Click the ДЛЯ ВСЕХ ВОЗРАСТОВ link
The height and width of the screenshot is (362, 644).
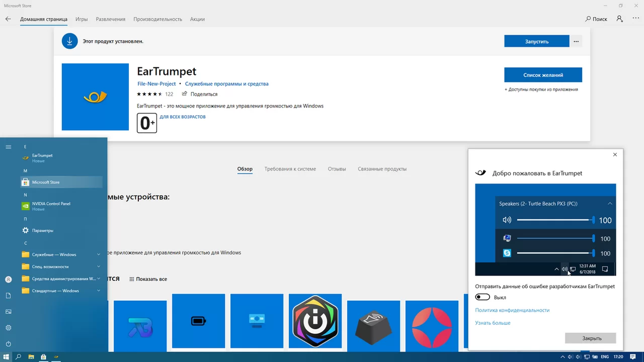click(183, 117)
